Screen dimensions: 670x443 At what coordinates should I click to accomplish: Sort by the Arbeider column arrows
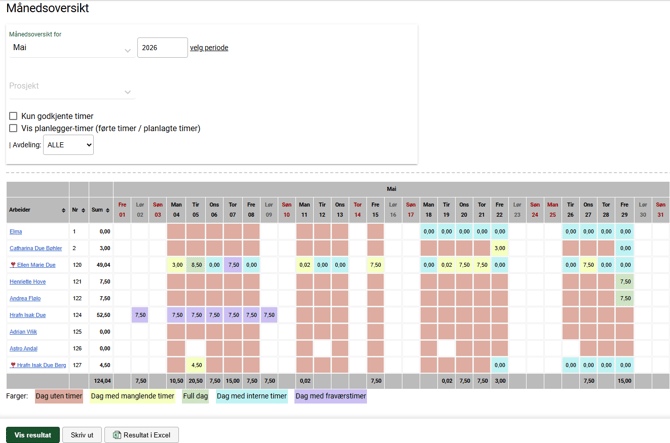coord(64,210)
